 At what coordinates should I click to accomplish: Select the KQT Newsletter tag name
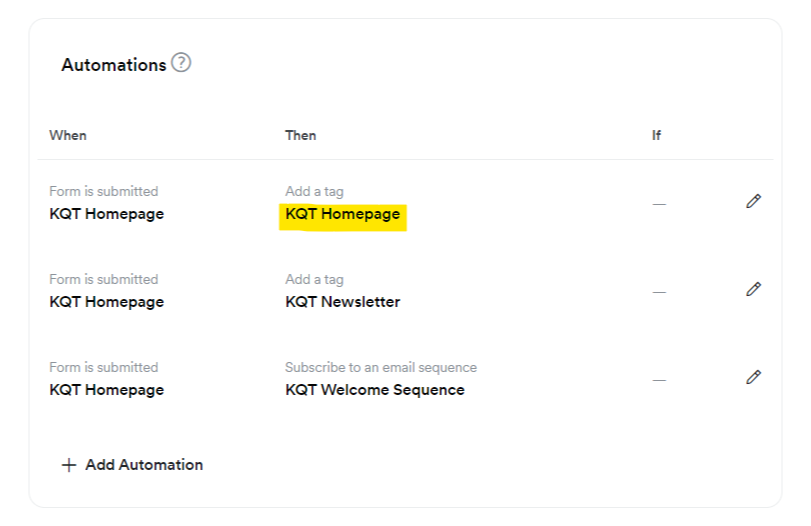click(342, 302)
